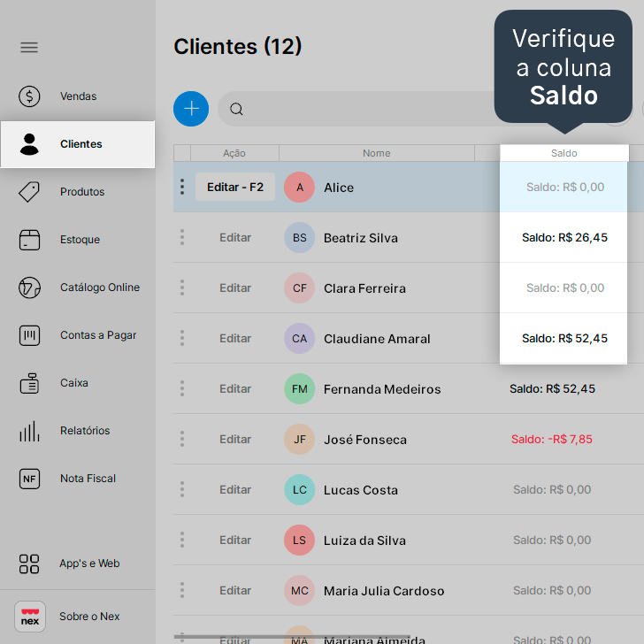Screen dimensions: 644x644
Task: Click Editar for Clara Ferreira
Action: click(x=235, y=288)
